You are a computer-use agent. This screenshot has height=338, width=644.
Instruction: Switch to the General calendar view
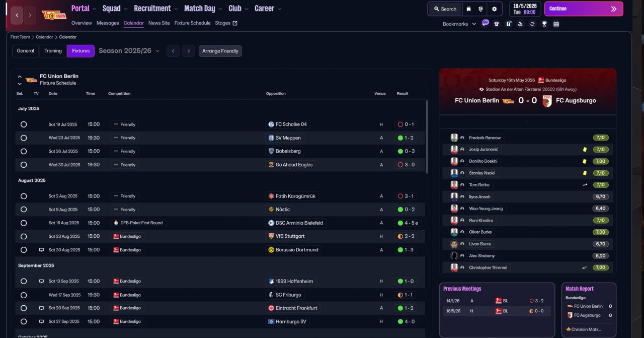pyautogui.click(x=25, y=51)
